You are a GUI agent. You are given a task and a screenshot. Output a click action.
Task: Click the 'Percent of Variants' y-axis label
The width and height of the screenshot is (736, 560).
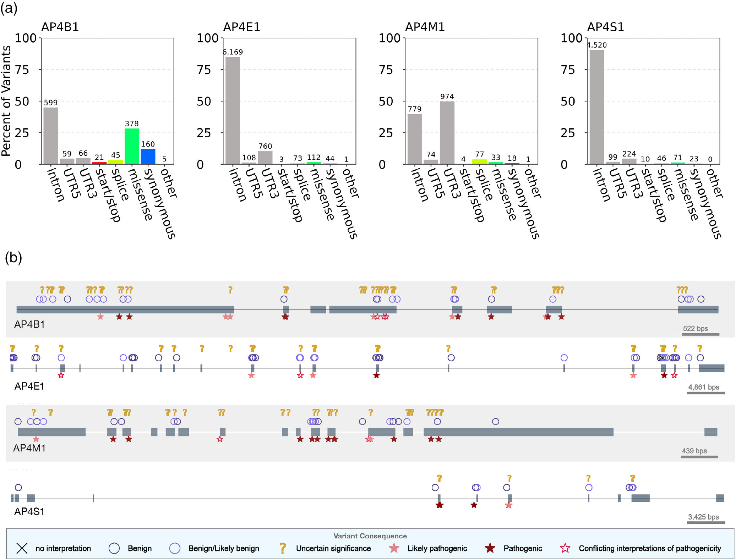click(x=6, y=101)
